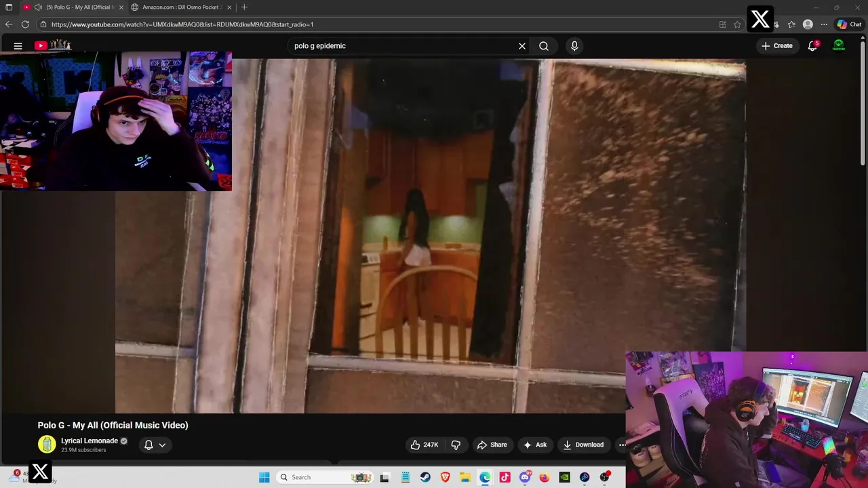The height and width of the screenshot is (488, 868).
Task: Open the browser profile icon
Action: click(808, 24)
